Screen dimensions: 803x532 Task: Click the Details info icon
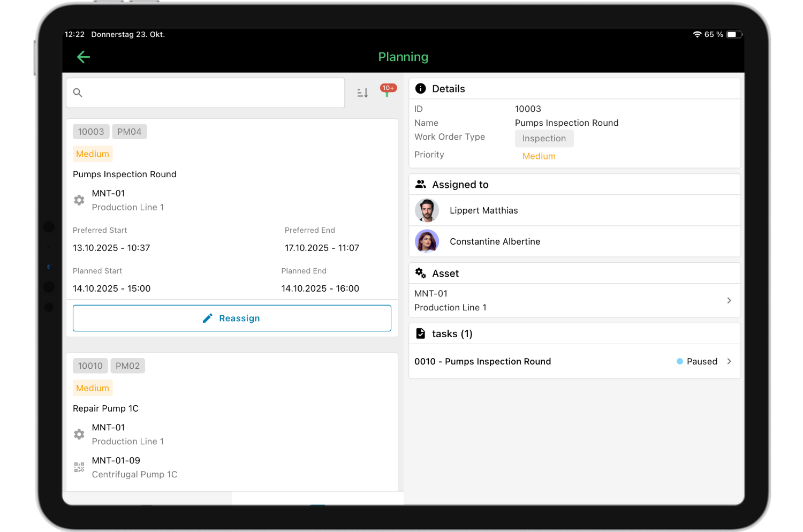click(421, 88)
